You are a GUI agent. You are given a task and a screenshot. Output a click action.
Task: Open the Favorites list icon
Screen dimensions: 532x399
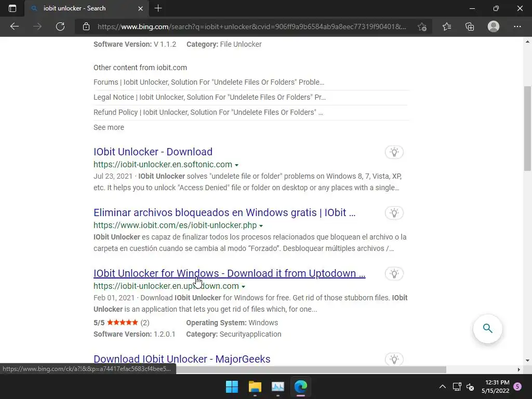[x=447, y=26]
